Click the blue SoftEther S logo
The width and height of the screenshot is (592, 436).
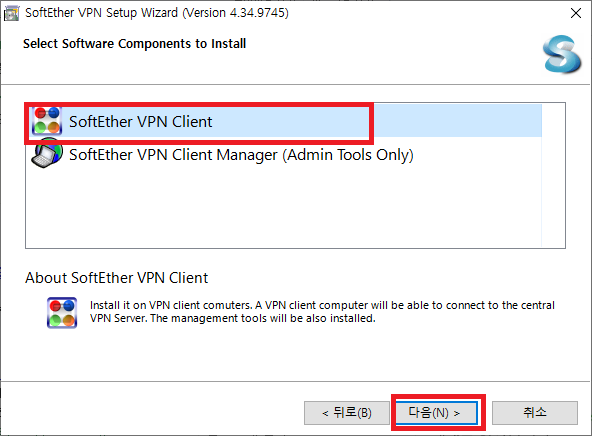pyautogui.click(x=562, y=54)
